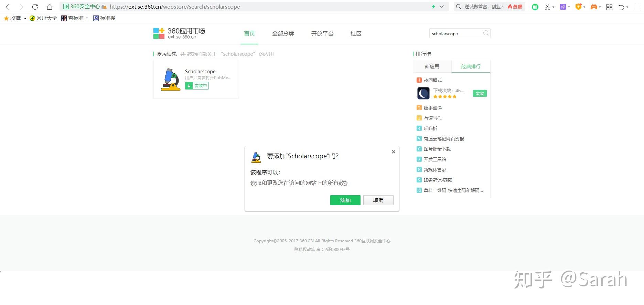Viewport: 644px width, 305px height.
Task: Open the 网址大全 bookmark
Action: pos(43,18)
